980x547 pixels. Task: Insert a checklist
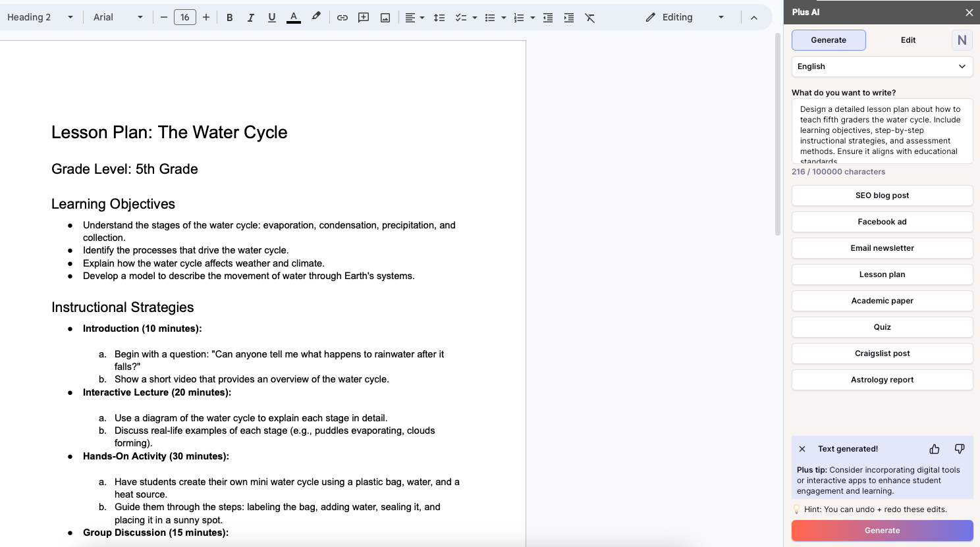coord(461,18)
